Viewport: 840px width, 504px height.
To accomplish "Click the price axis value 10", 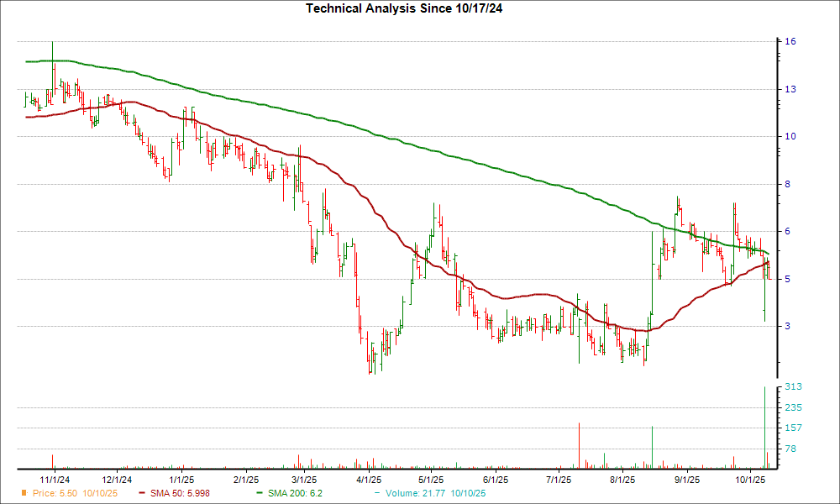I will (790, 137).
